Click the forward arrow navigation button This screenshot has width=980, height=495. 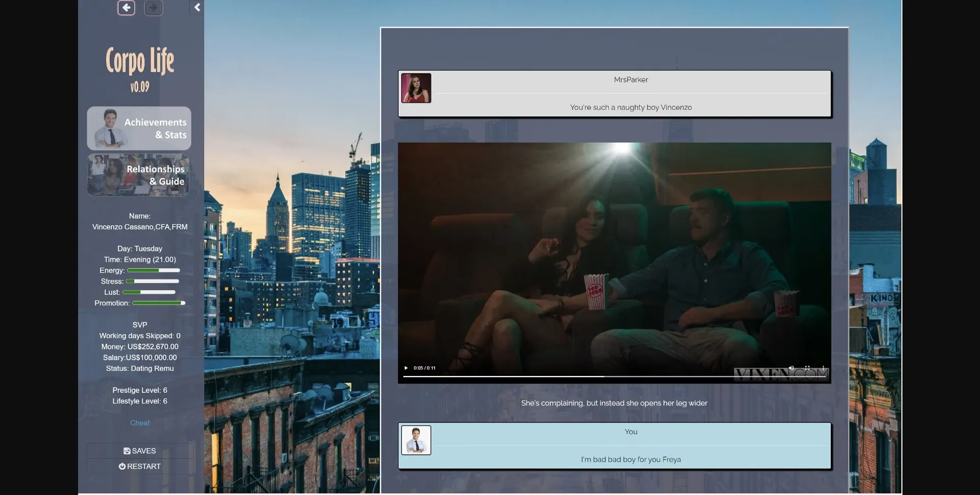(153, 8)
